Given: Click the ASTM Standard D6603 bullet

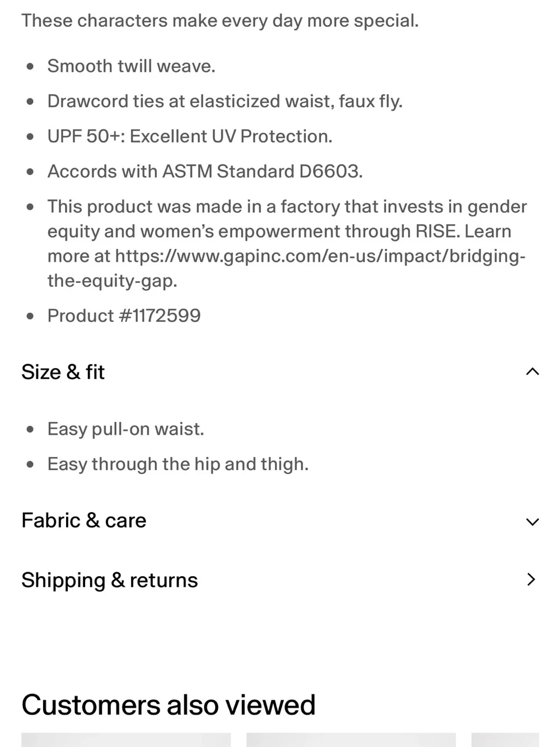Looking at the screenshot, I should point(205,171).
